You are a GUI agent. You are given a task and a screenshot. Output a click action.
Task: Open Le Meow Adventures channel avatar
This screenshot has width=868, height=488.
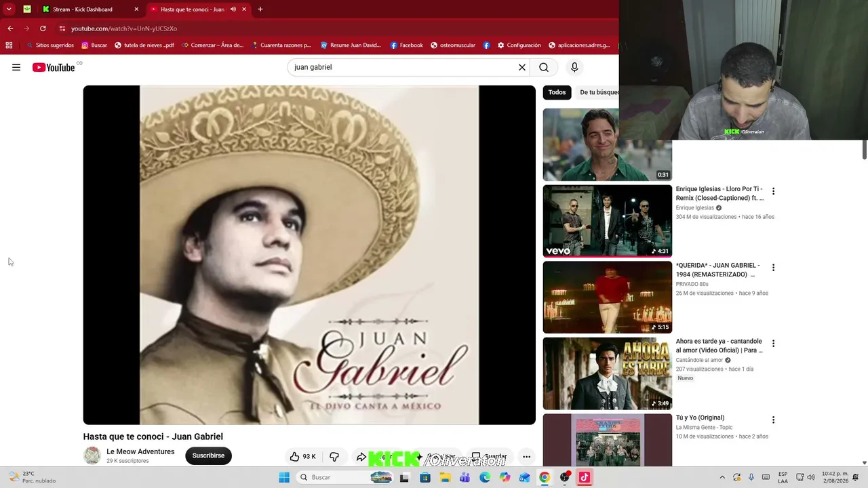[x=92, y=455]
